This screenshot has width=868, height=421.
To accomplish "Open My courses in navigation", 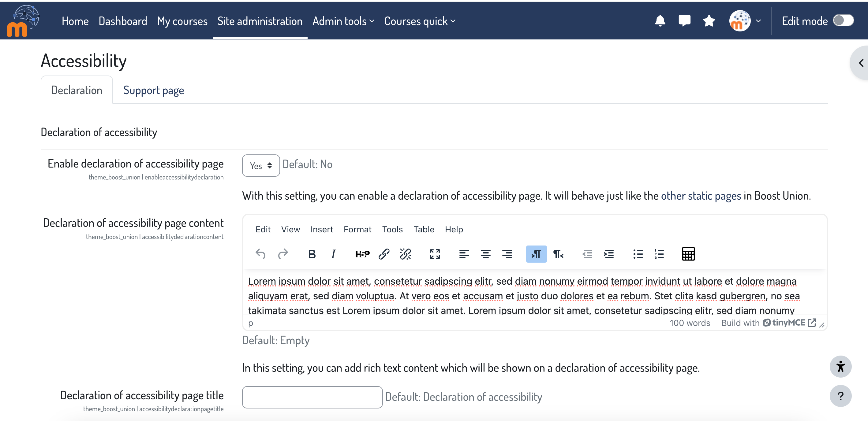I will [182, 21].
